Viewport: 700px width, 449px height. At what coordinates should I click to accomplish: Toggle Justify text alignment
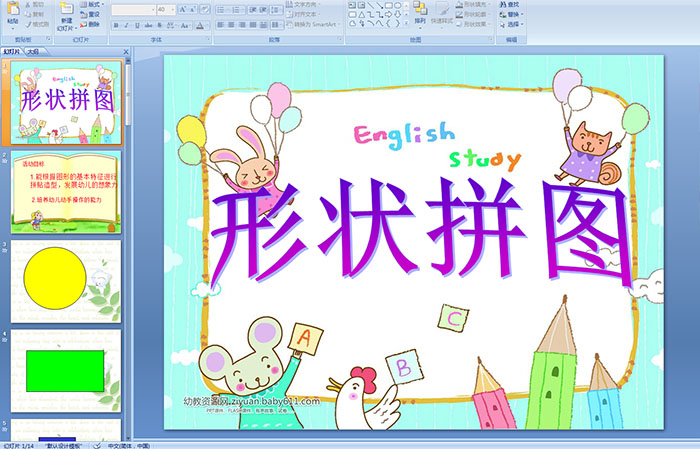pos(253,25)
